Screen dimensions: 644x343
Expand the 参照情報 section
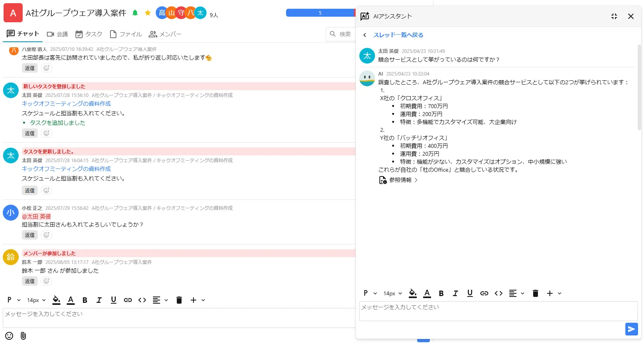398,180
